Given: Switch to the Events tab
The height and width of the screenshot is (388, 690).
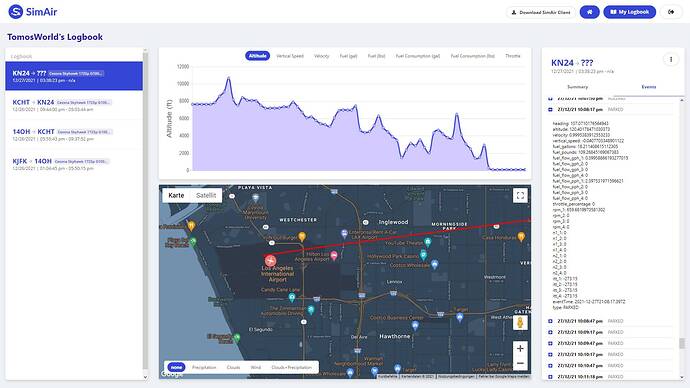Looking at the screenshot, I should point(649,87).
